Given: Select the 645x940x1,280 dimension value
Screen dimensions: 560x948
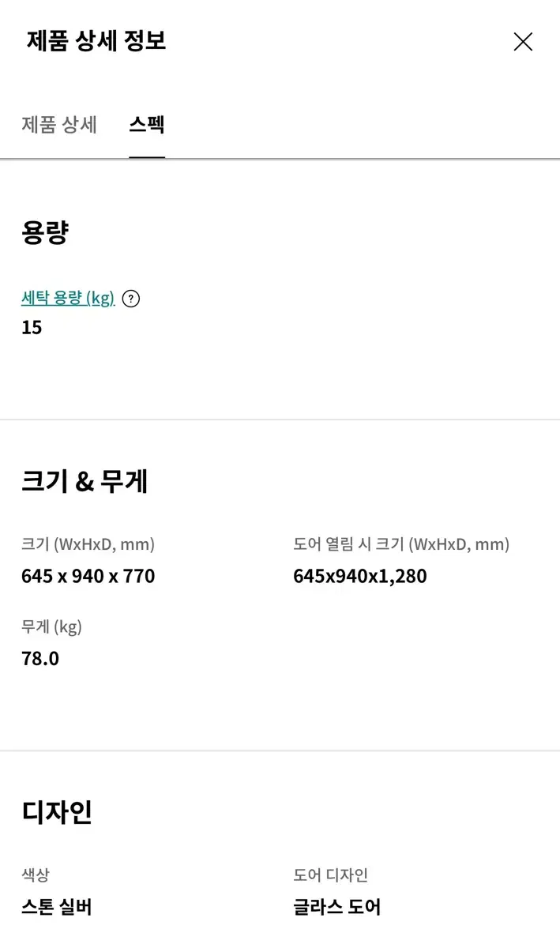Looking at the screenshot, I should click(x=360, y=576).
